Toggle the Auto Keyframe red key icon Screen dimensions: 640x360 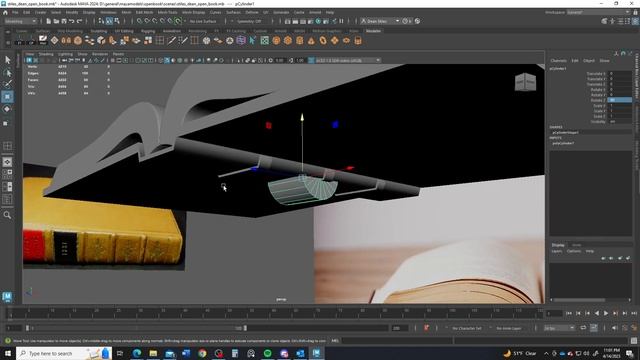click(x=427, y=328)
